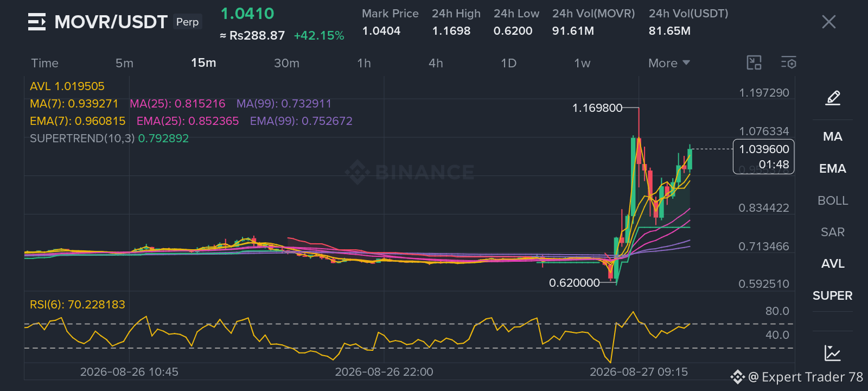Click the 0.620000 low price marker

pos(575,283)
